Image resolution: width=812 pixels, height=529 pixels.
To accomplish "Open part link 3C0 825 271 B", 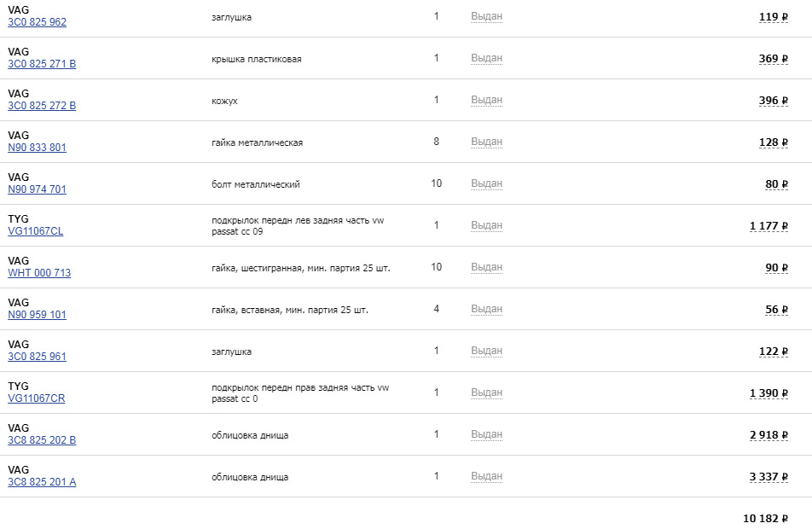I will [x=42, y=64].
